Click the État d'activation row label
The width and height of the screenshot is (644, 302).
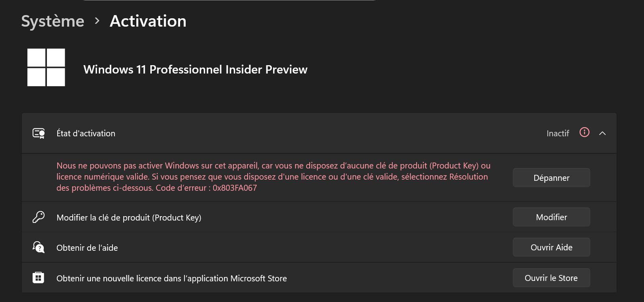click(86, 134)
